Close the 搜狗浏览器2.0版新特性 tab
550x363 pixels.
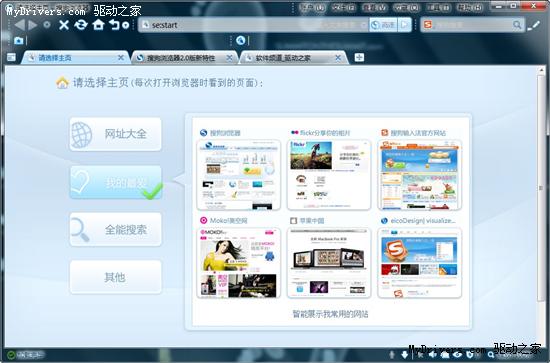[229, 58]
